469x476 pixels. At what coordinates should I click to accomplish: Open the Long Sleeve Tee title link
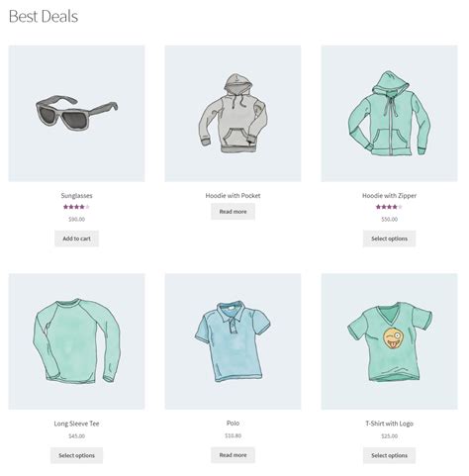click(76, 424)
